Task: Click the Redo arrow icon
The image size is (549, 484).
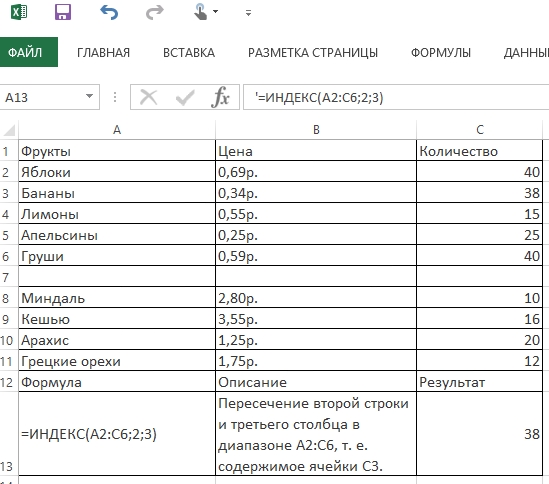Action: point(154,12)
